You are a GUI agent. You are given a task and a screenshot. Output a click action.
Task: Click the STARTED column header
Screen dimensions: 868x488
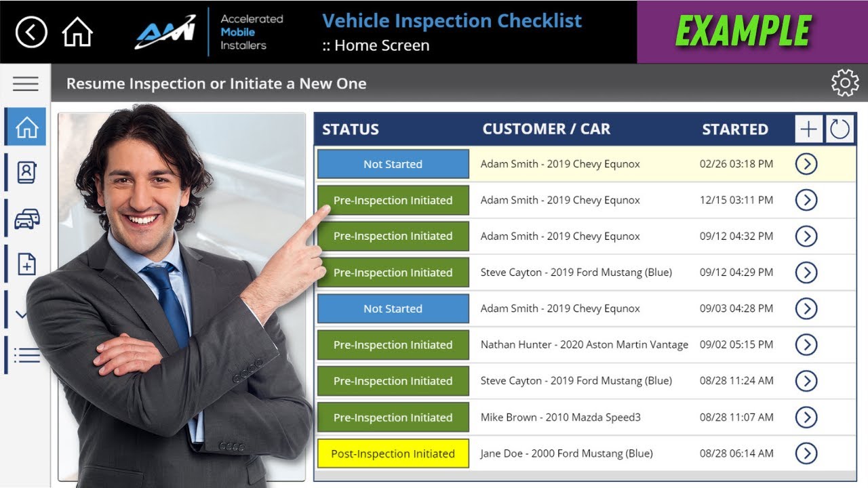735,129
